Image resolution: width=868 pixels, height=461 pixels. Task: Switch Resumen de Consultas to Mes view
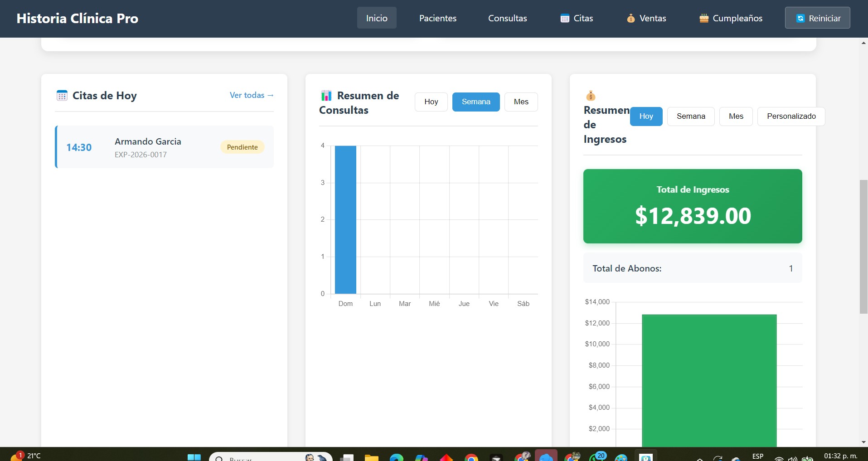coord(521,102)
